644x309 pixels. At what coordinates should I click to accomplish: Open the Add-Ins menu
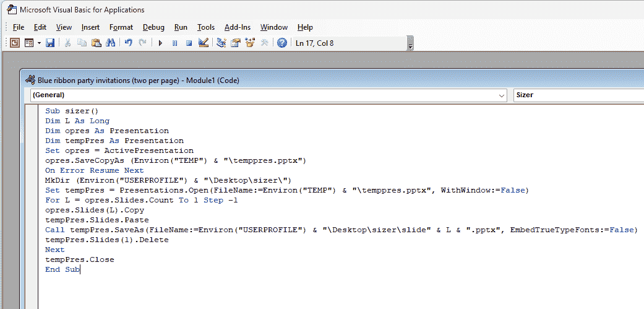click(238, 27)
